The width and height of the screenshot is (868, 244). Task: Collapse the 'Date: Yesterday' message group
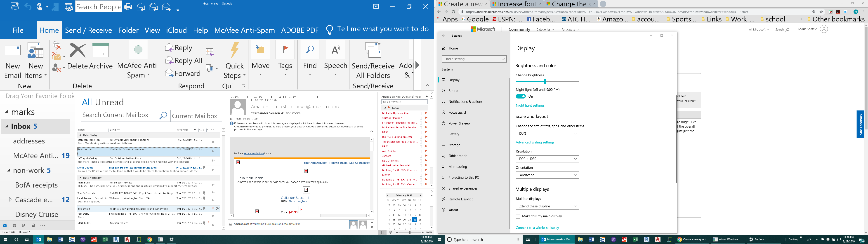pos(80,178)
